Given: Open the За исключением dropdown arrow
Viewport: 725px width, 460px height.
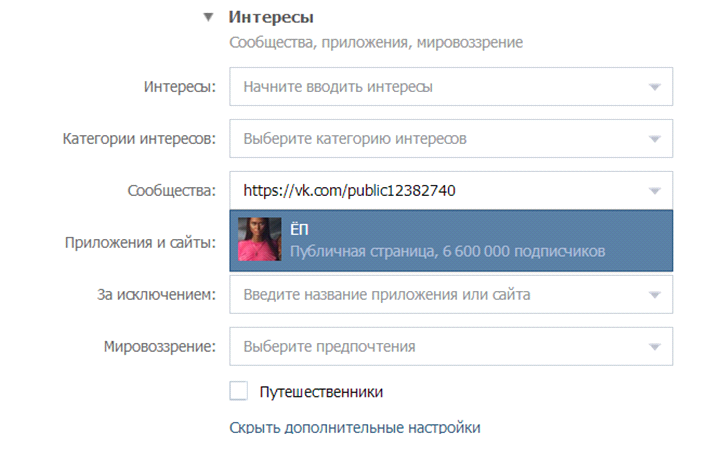Looking at the screenshot, I should [x=654, y=295].
